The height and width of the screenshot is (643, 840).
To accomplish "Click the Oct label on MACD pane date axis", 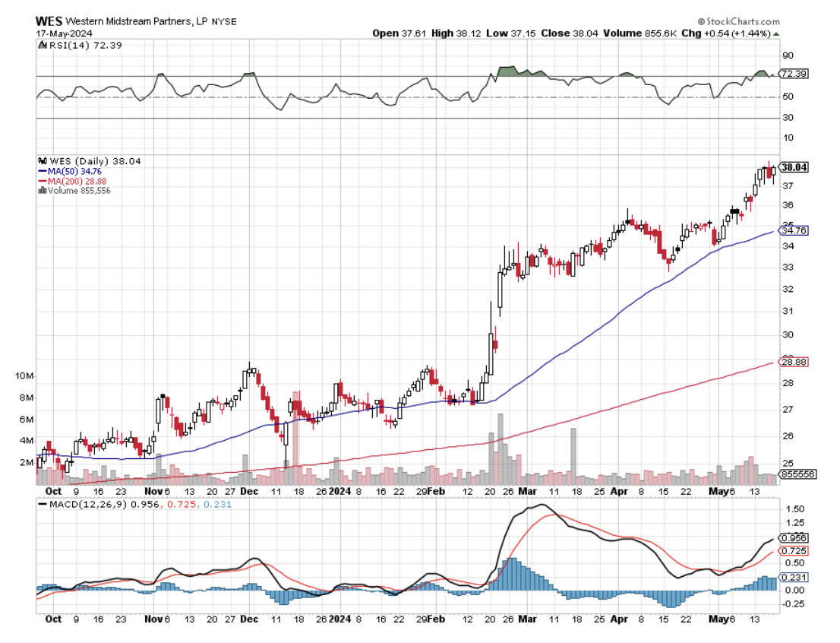I will point(53,619).
